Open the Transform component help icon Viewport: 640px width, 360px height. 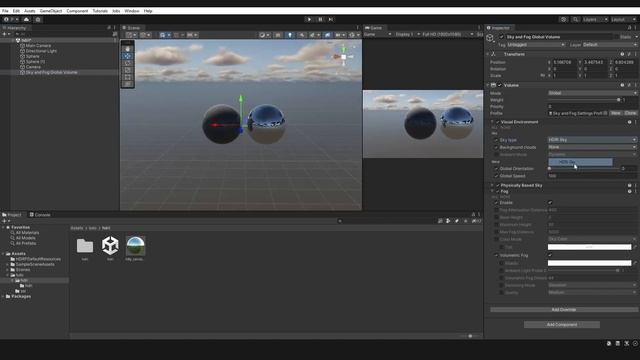622,54
